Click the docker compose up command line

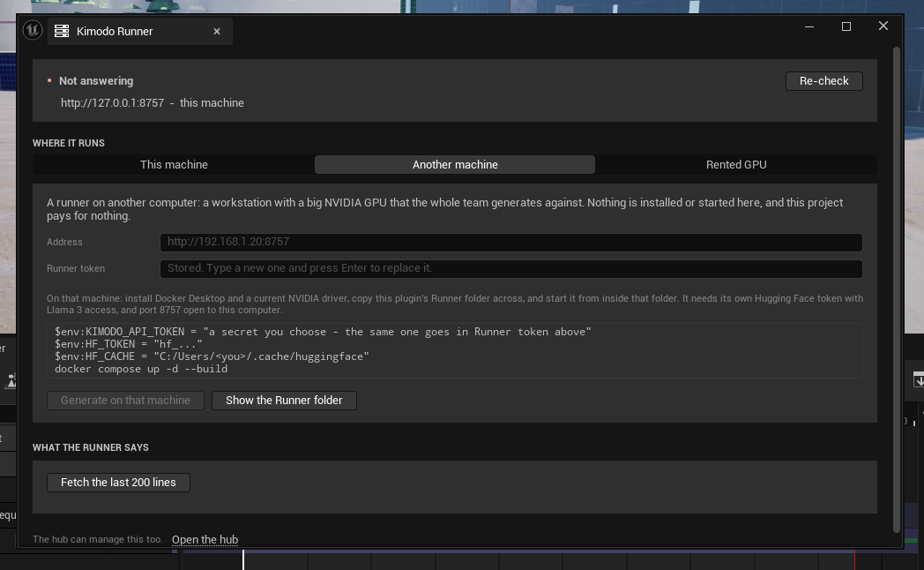point(141,369)
